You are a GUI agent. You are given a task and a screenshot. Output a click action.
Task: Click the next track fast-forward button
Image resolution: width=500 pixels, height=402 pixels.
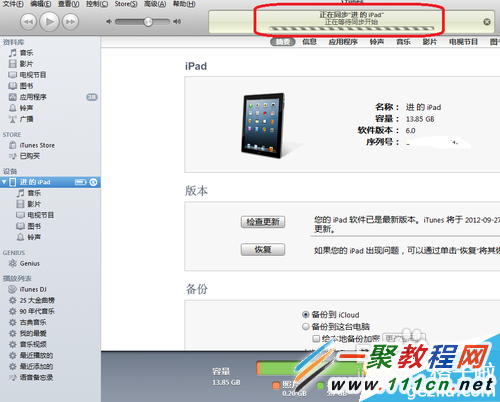(x=70, y=22)
